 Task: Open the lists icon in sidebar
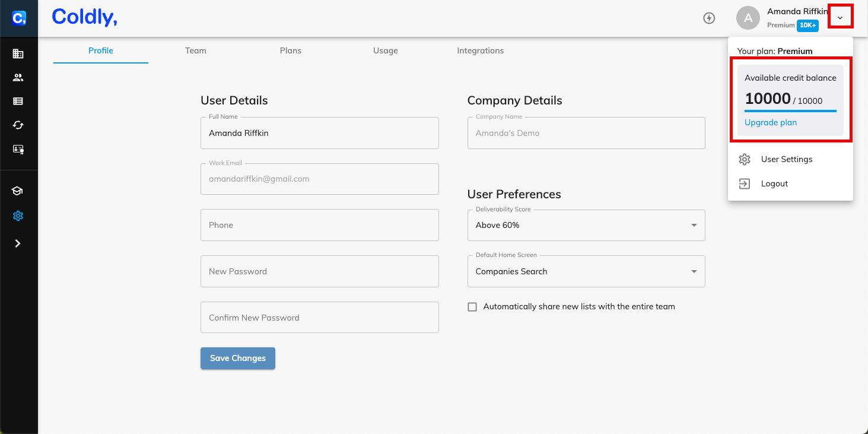tap(18, 102)
